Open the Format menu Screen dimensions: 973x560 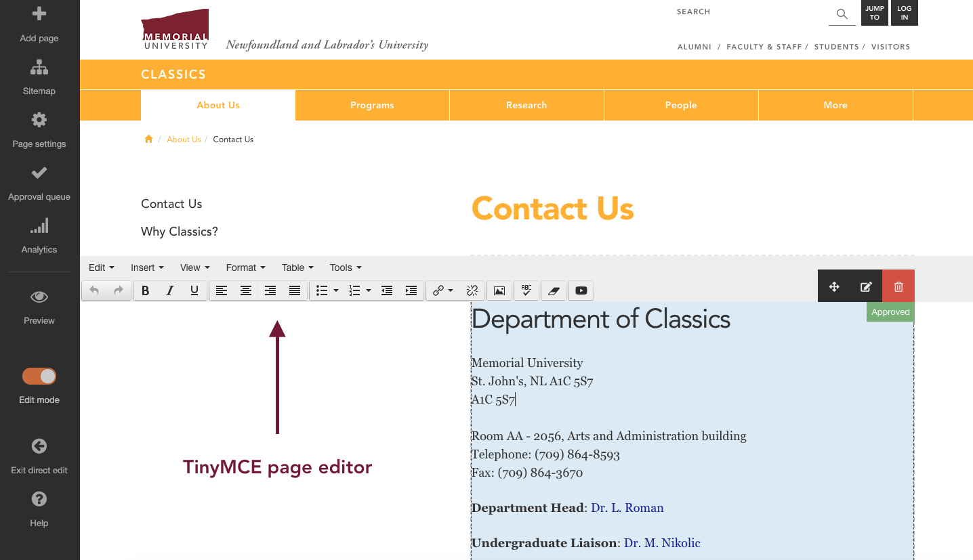point(245,267)
